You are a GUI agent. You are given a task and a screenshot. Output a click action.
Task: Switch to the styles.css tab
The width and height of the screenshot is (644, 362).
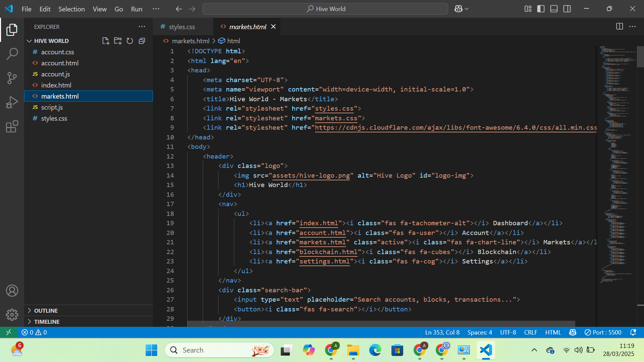(x=182, y=27)
